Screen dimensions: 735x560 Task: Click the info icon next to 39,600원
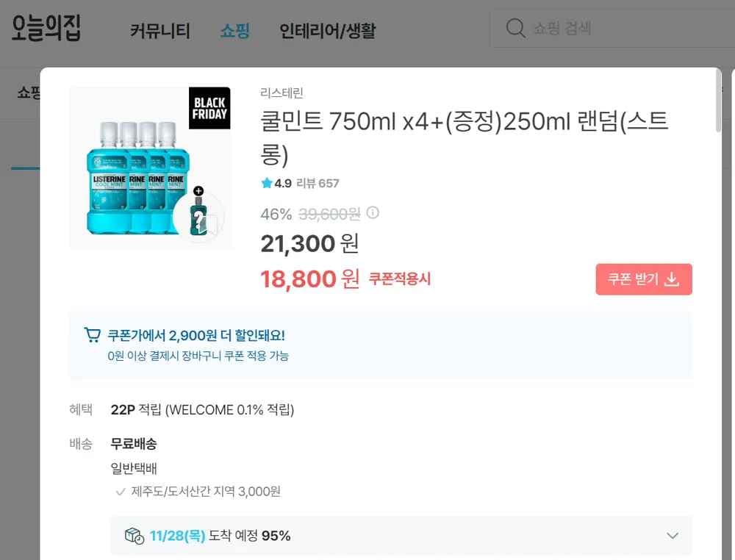click(373, 212)
